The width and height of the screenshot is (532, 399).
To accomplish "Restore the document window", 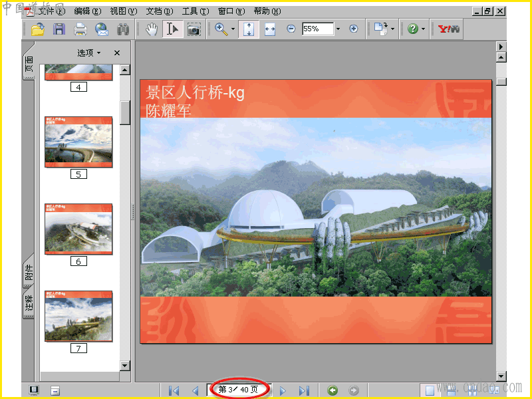I will (488, 11).
